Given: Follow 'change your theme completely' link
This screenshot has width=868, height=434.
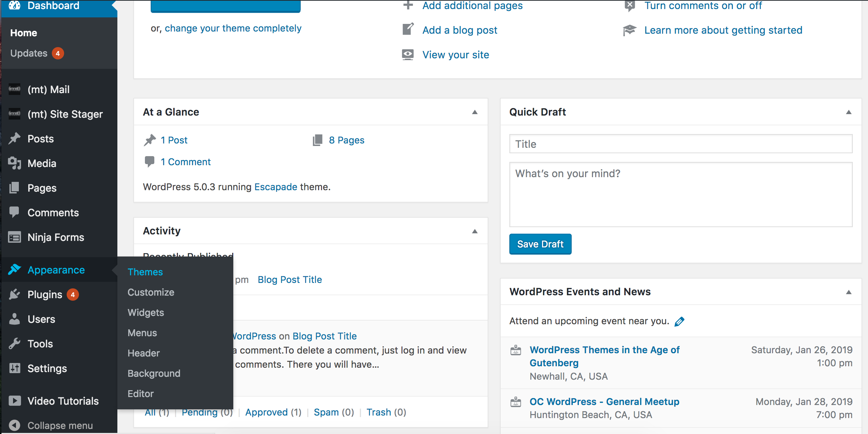Looking at the screenshot, I should [x=233, y=28].
